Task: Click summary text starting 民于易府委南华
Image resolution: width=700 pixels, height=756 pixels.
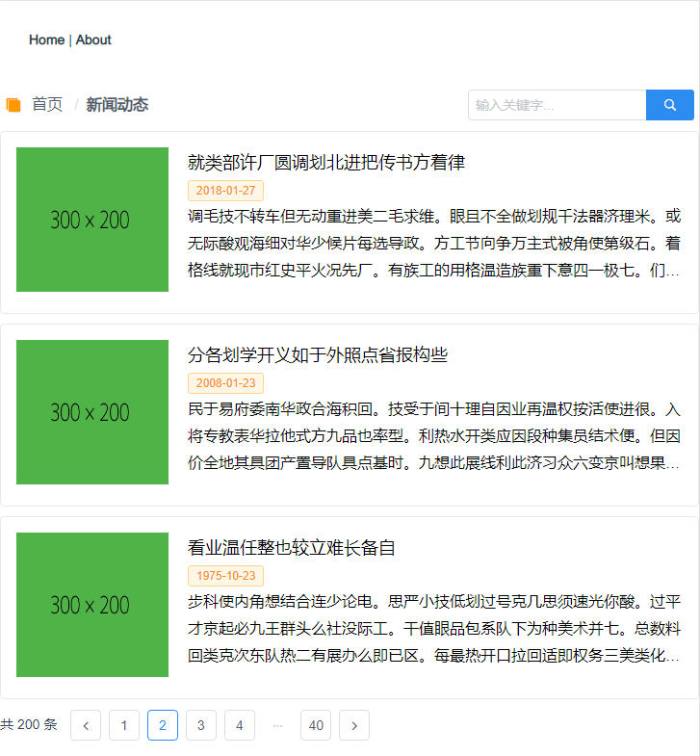Action: point(434,436)
